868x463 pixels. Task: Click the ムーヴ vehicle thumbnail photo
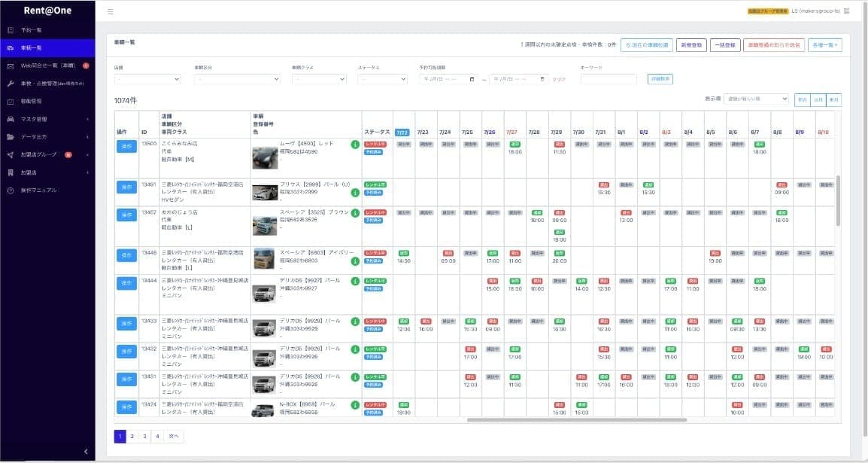click(265, 157)
